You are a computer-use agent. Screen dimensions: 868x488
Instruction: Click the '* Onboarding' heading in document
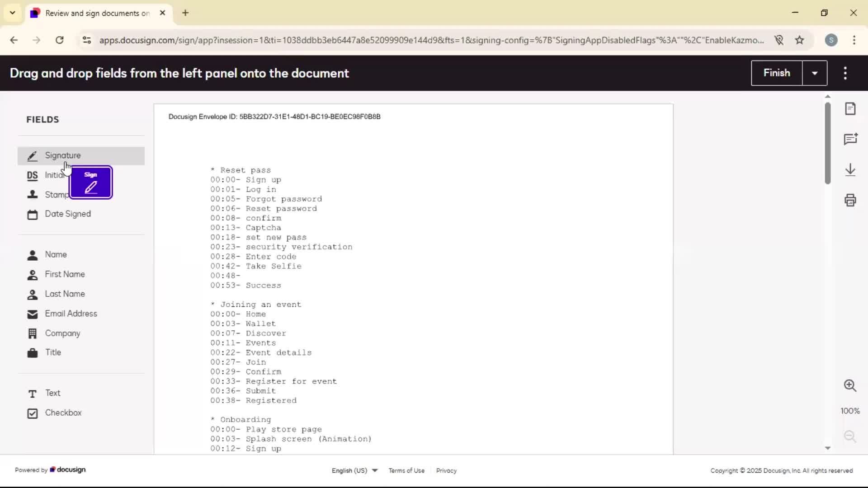tap(241, 420)
